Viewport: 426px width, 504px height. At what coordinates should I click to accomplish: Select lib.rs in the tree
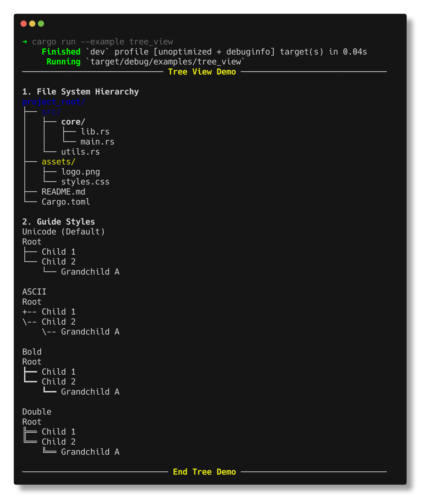tap(95, 132)
